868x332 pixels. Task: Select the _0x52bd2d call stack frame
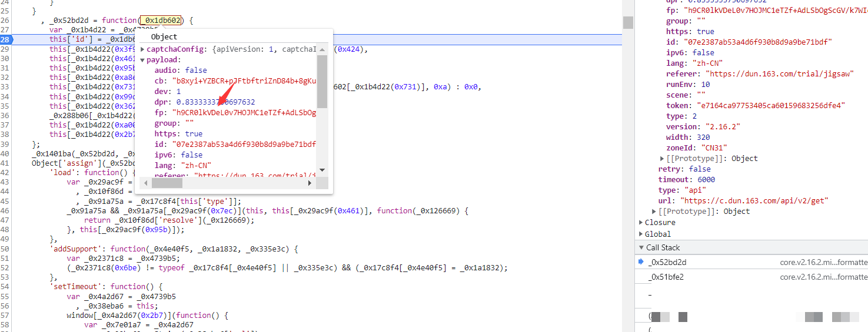(667, 262)
